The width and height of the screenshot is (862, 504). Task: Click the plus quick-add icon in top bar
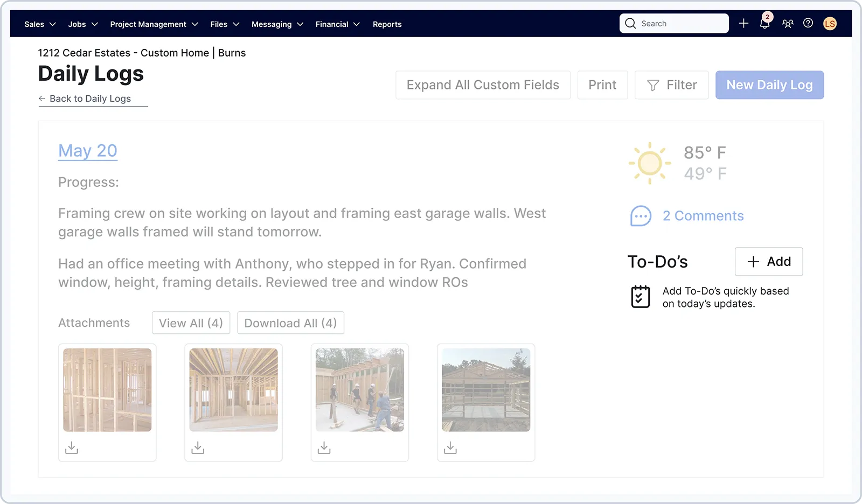(743, 24)
